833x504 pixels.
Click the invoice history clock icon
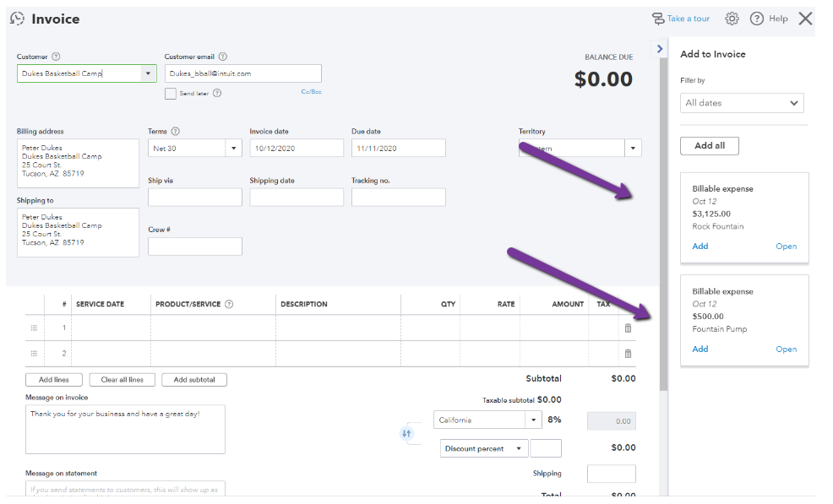(x=17, y=19)
